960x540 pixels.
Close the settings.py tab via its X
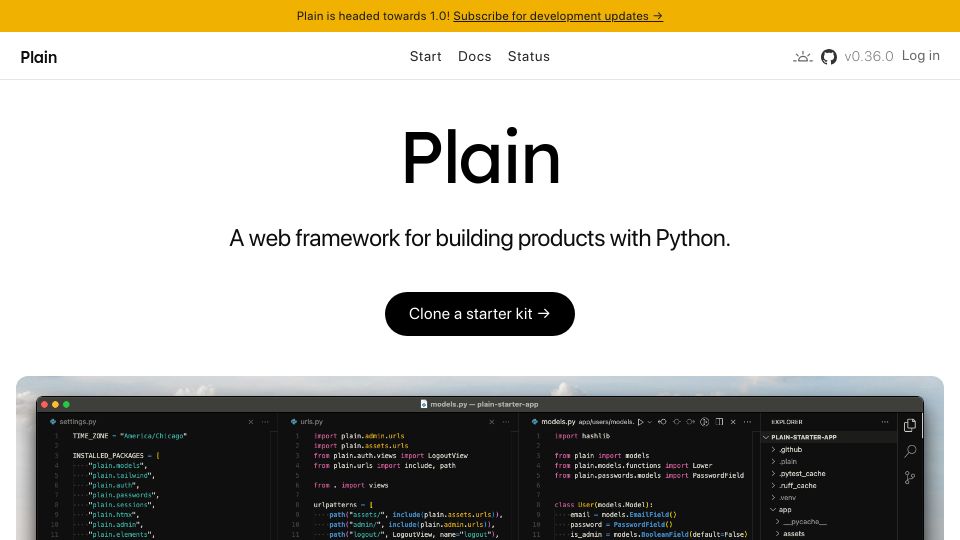[x=251, y=422]
